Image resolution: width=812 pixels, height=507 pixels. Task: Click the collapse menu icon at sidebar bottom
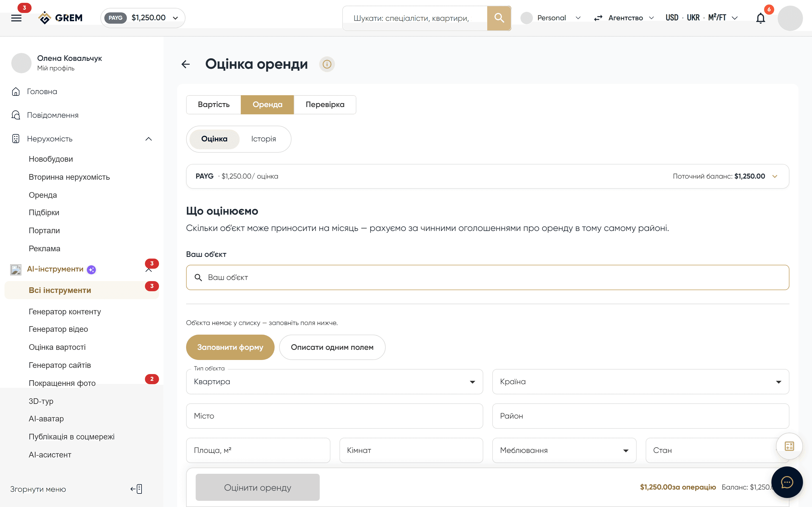tap(136, 489)
